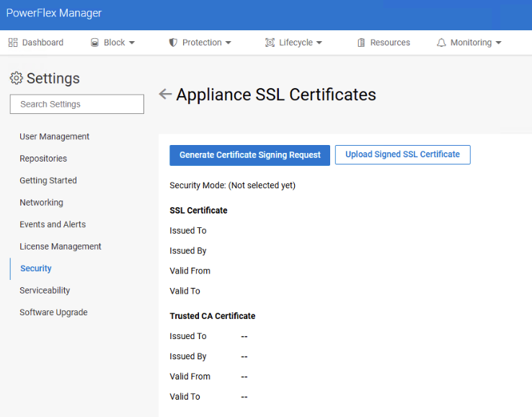
Task: Click Issued By under Trusted CA Certificate
Action: click(x=188, y=356)
